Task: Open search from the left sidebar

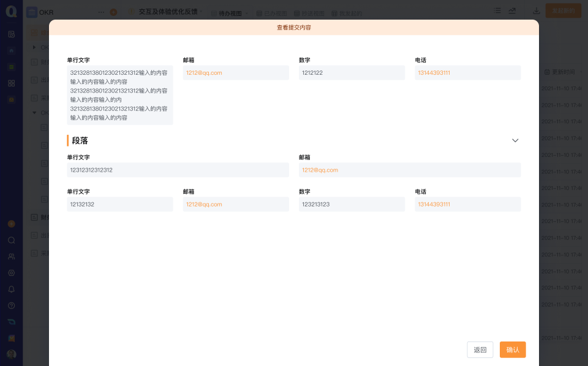Action: (x=11, y=240)
